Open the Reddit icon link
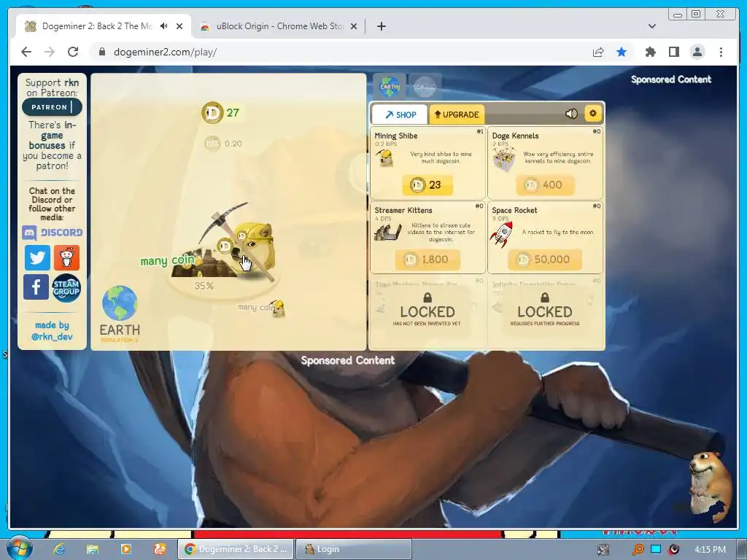The height and width of the screenshot is (560, 747). point(66,257)
